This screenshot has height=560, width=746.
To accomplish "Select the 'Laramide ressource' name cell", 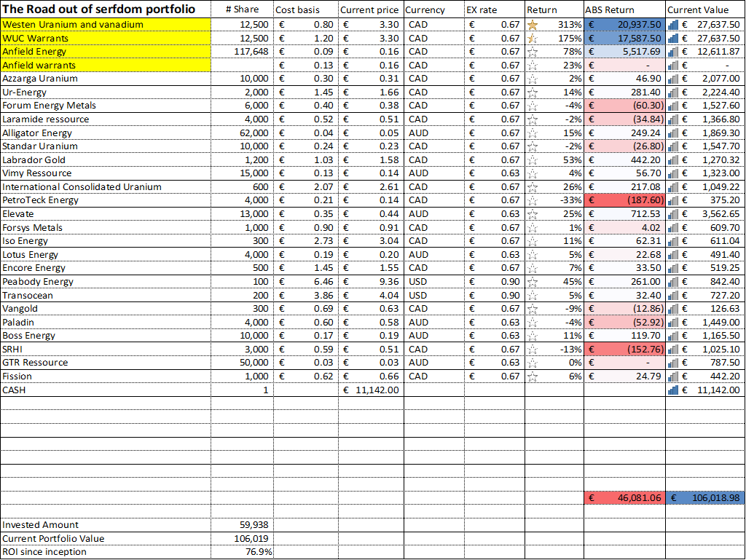I will [106, 119].
